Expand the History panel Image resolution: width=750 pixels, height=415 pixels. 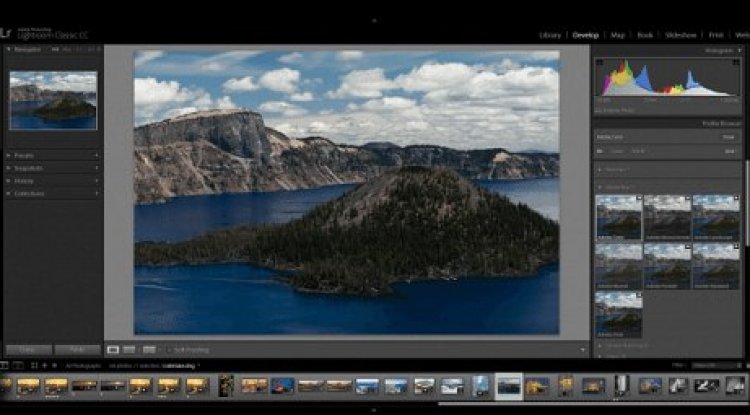[9, 181]
